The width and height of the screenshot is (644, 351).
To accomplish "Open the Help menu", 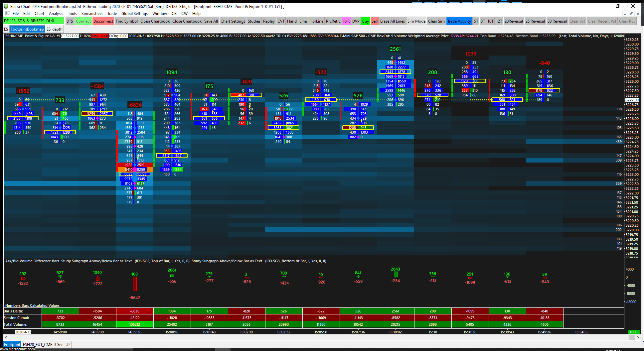I will [x=196, y=14].
